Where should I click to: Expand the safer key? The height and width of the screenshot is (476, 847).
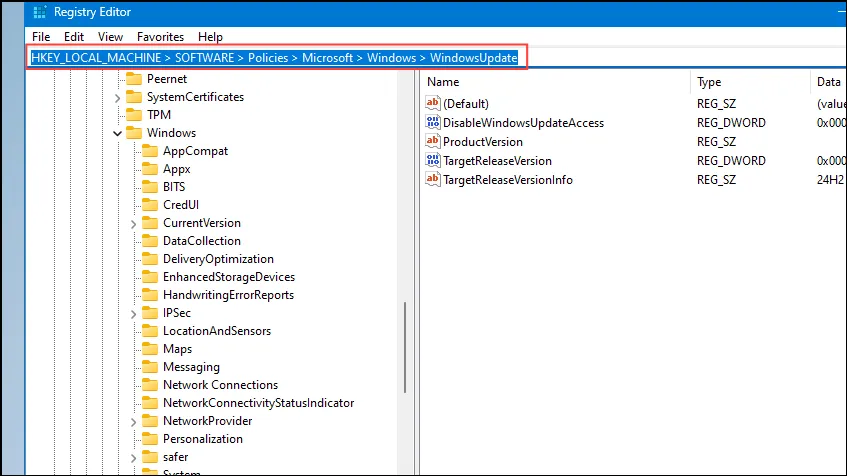(133, 458)
